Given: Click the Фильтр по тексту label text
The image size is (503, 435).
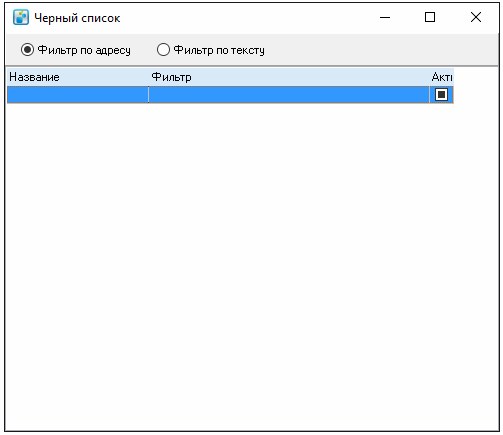Looking at the screenshot, I should 219,50.
